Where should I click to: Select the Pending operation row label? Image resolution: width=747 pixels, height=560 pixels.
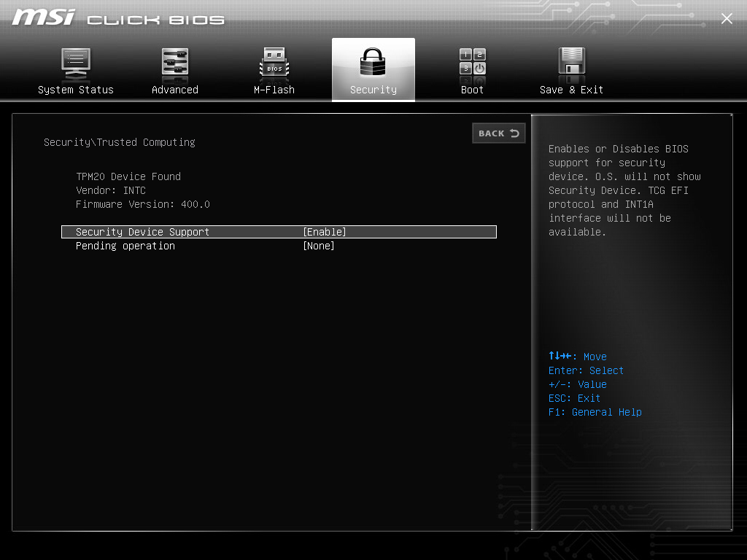[x=125, y=246]
